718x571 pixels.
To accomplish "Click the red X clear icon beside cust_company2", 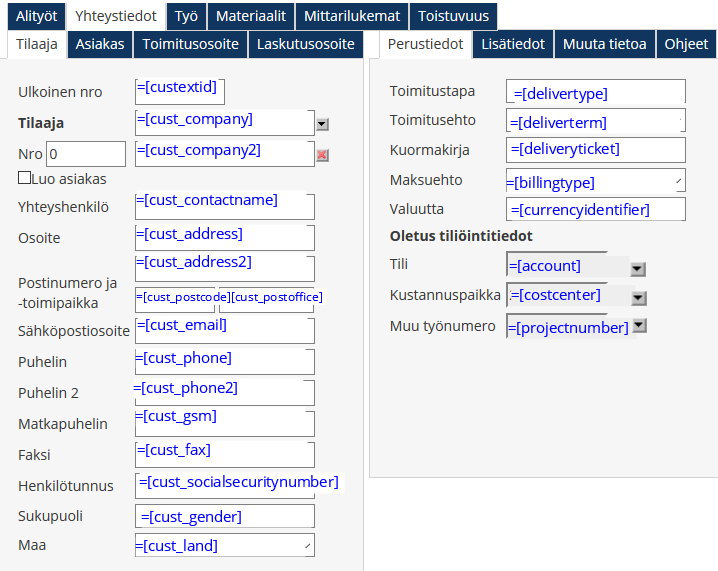I will tap(322, 155).
